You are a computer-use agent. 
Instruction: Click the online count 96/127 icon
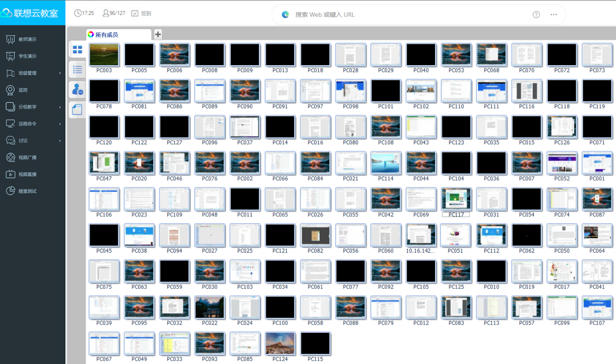(106, 13)
